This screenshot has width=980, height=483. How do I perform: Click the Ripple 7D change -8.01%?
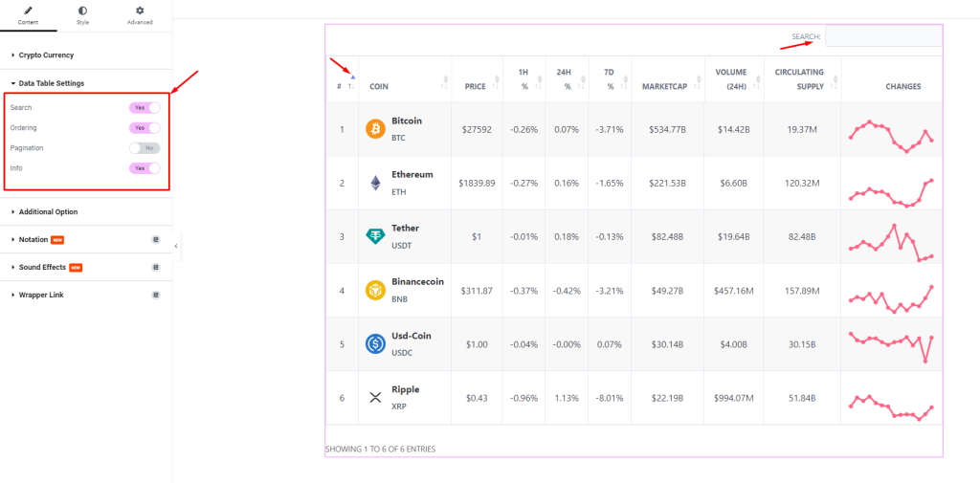pos(610,398)
